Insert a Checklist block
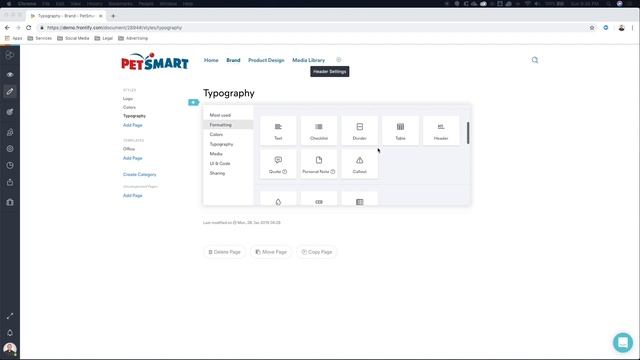640x360 pixels. (319, 131)
